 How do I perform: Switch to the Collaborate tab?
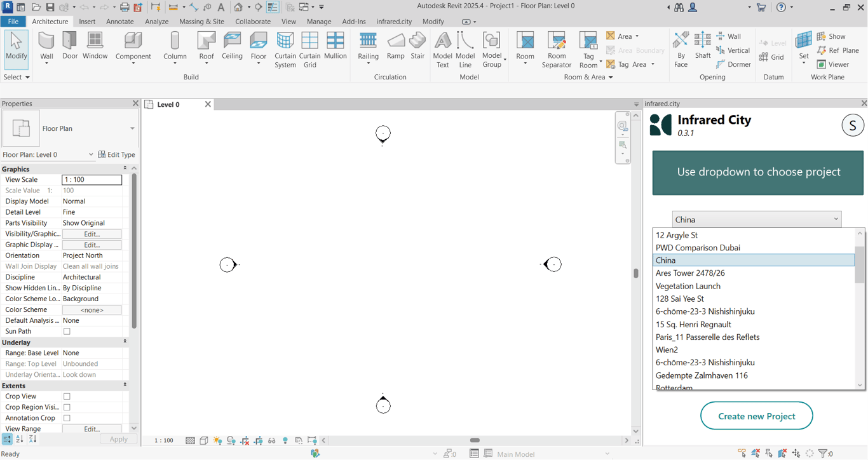click(x=253, y=22)
